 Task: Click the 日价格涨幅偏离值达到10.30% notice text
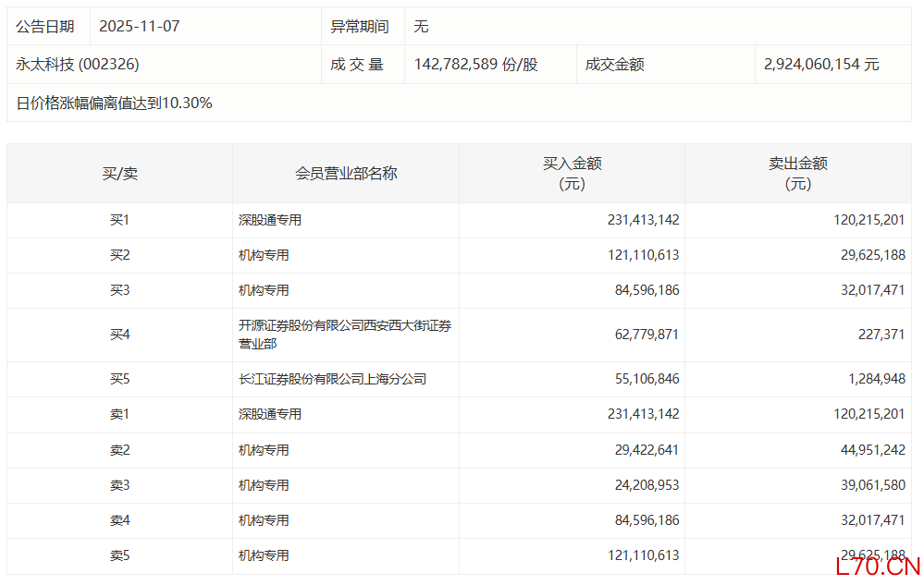click(115, 104)
